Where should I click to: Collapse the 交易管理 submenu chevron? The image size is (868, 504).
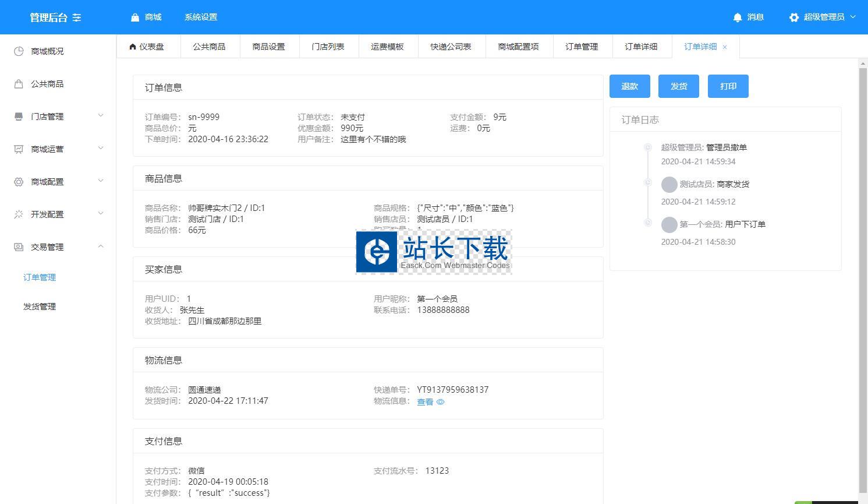101,246
